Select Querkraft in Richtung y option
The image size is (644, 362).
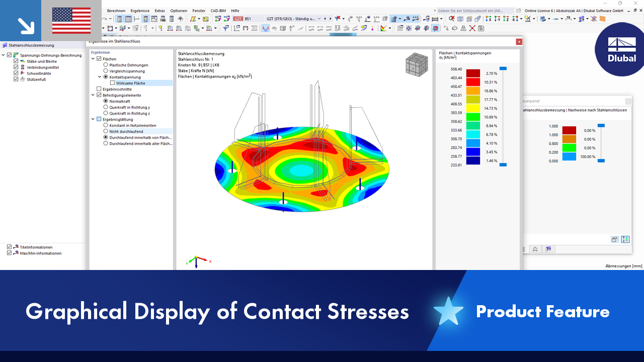pos(106,107)
